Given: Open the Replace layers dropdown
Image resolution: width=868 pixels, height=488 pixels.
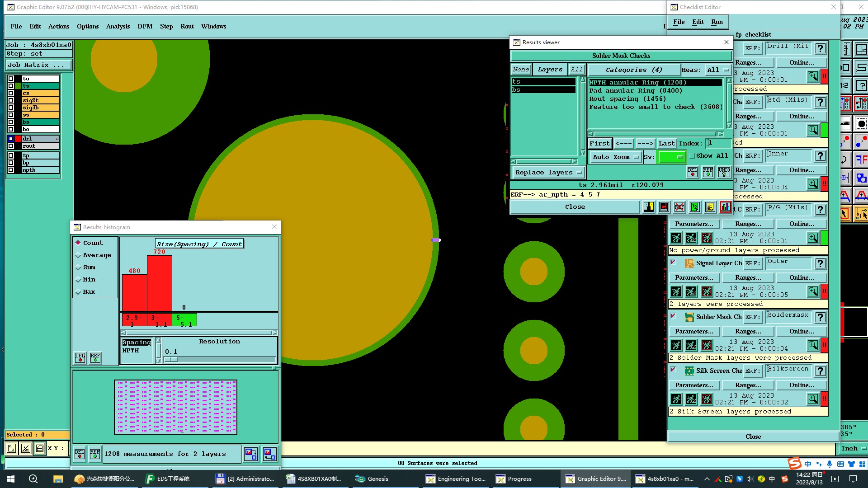Looking at the screenshot, I should coord(548,173).
